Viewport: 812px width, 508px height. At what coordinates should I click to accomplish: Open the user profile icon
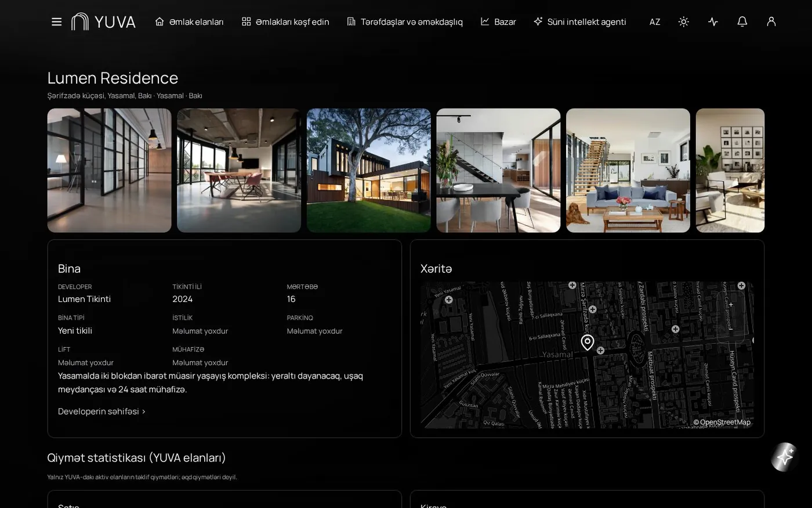[x=771, y=21]
